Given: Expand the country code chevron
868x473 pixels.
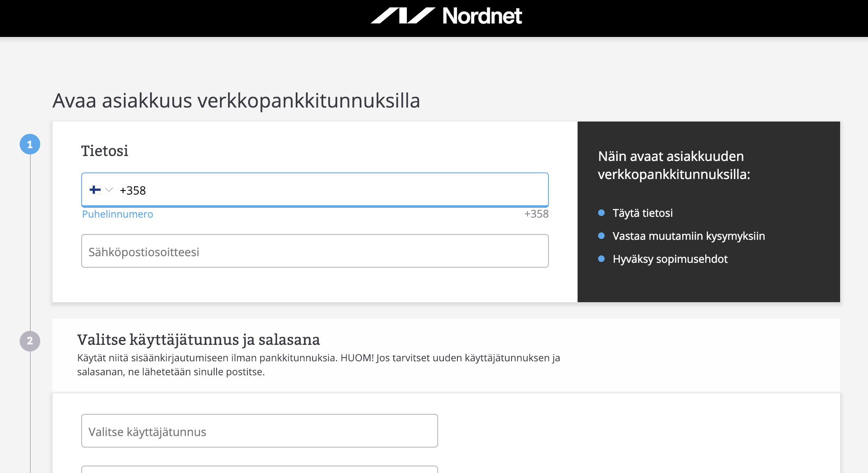Looking at the screenshot, I should click(x=109, y=190).
